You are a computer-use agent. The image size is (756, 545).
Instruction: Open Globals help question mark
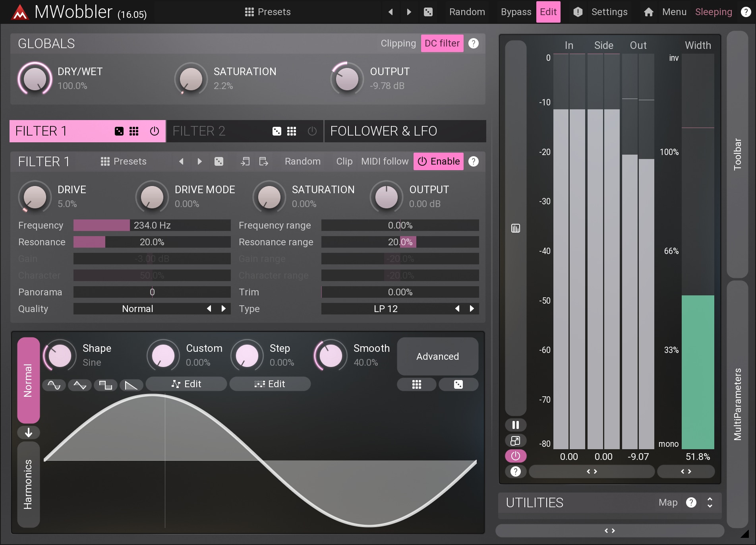[473, 43]
